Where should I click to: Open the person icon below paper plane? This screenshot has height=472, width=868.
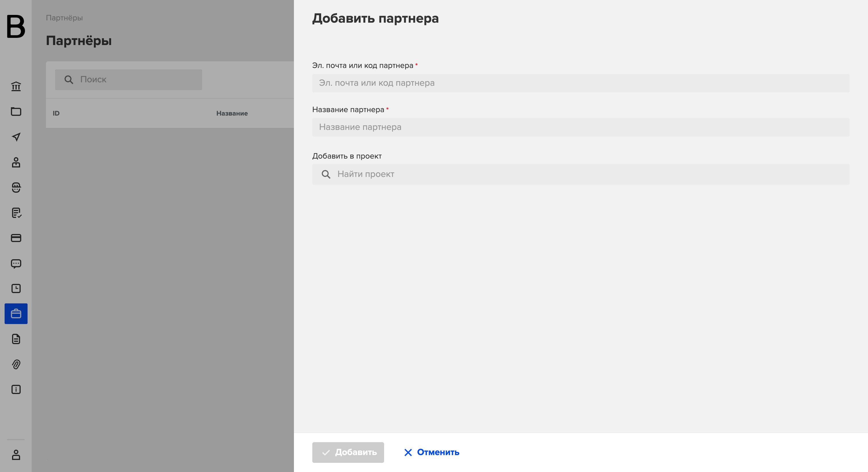tap(16, 162)
